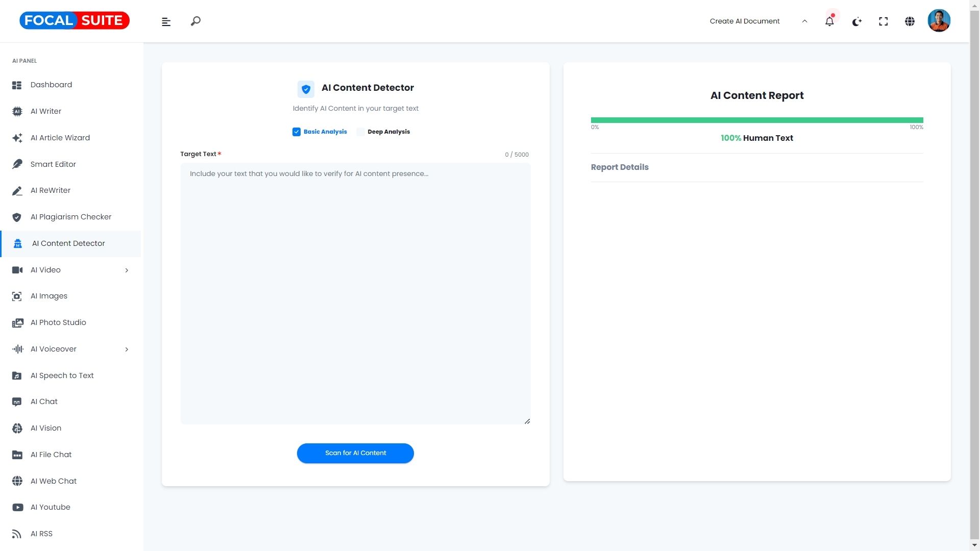980x551 pixels.
Task: Uncheck the Basic Analysis checkbox
Action: coord(297,132)
